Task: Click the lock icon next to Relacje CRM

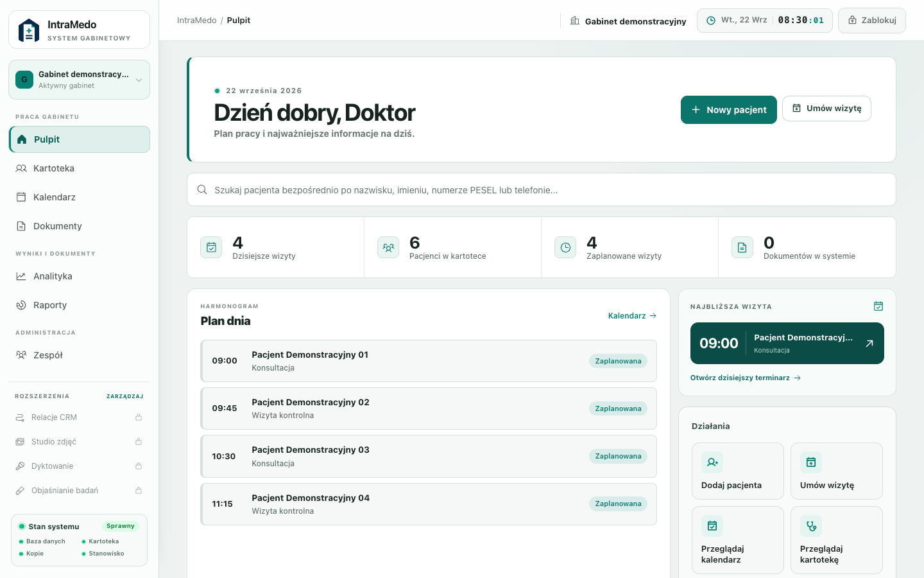Action: 139,417
